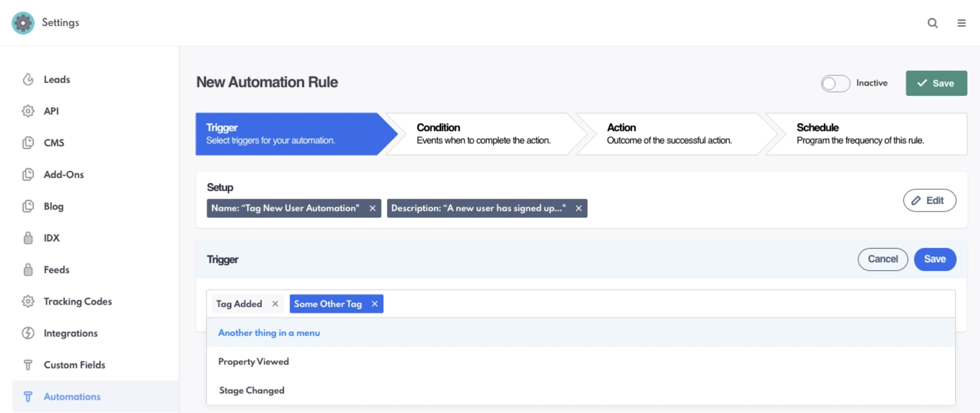This screenshot has width=980, height=413.
Task: Click the IDX lock icon
Action: 28,238
